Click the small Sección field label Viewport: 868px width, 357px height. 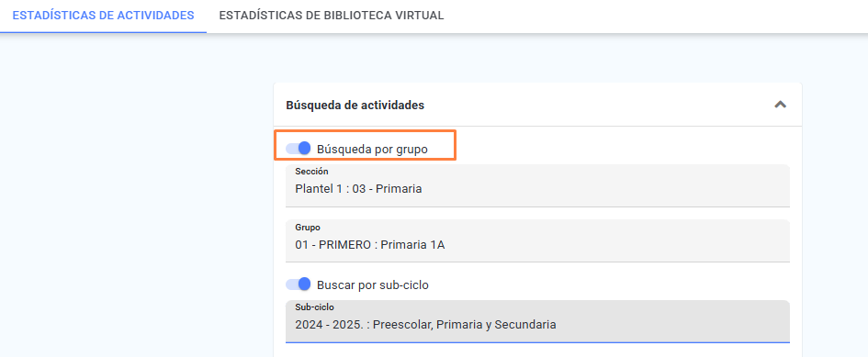(x=311, y=172)
